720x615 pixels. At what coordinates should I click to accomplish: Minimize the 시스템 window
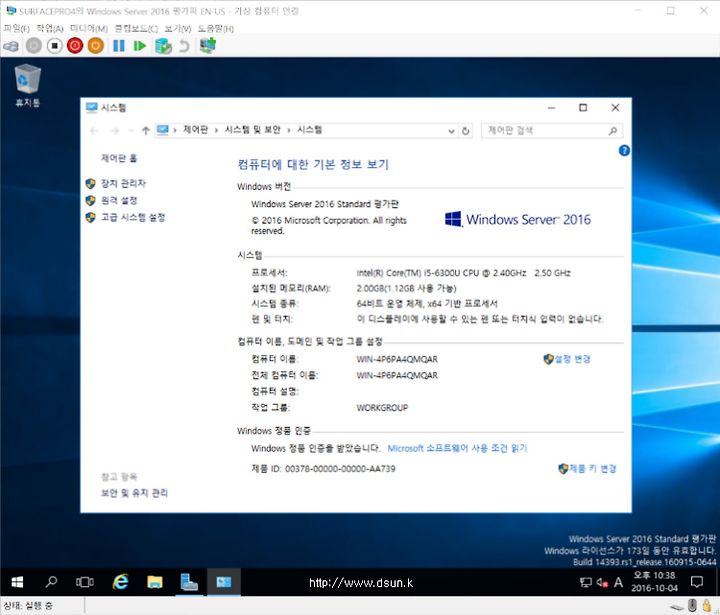coord(551,108)
